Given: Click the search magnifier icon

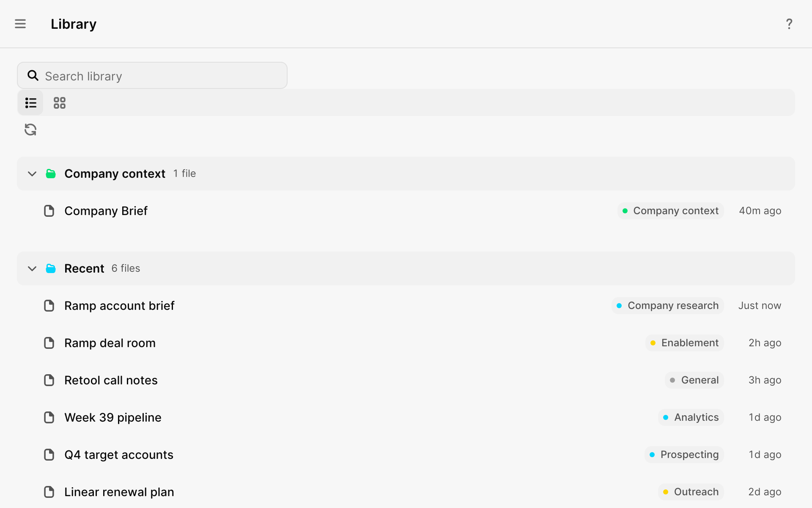Looking at the screenshot, I should click(33, 75).
